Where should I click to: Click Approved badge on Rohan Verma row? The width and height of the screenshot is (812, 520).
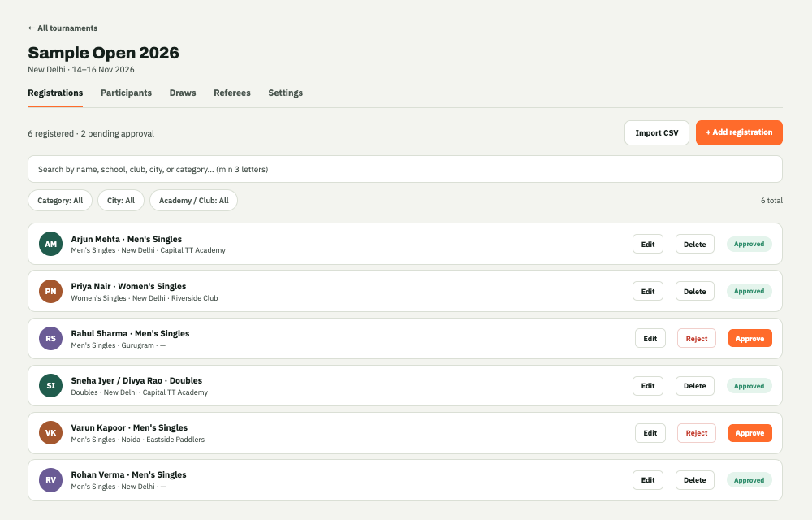[749, 480]
